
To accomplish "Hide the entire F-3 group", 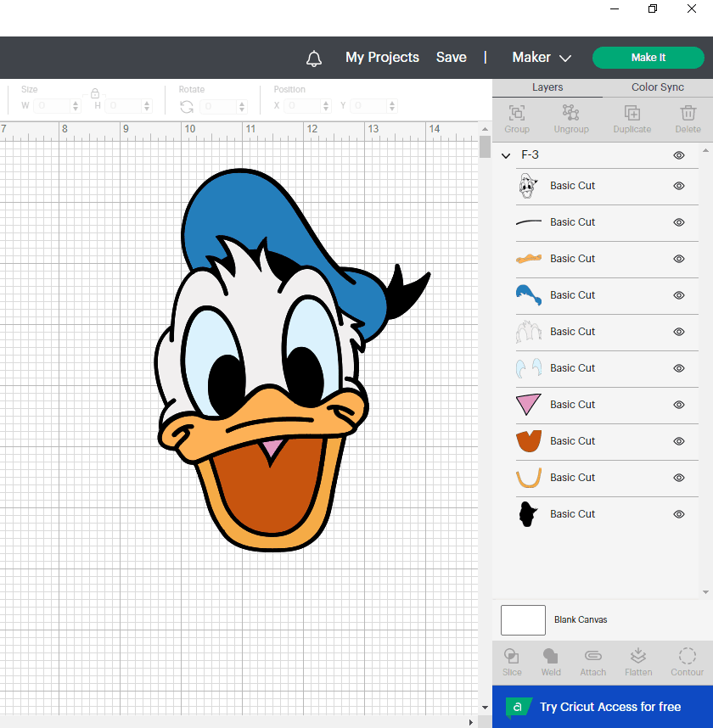I will tap(679, 155).
